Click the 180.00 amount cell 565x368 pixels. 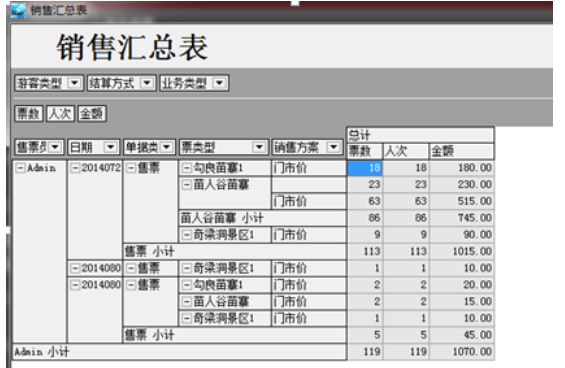pyautogui.click(x=461, y=168)
